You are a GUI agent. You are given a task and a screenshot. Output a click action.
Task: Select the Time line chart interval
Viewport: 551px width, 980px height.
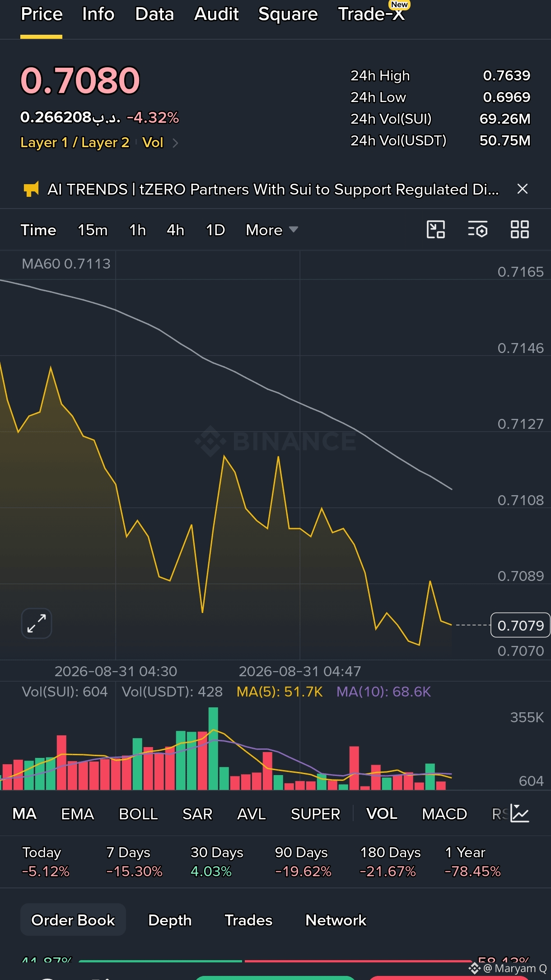pos(38,230)
